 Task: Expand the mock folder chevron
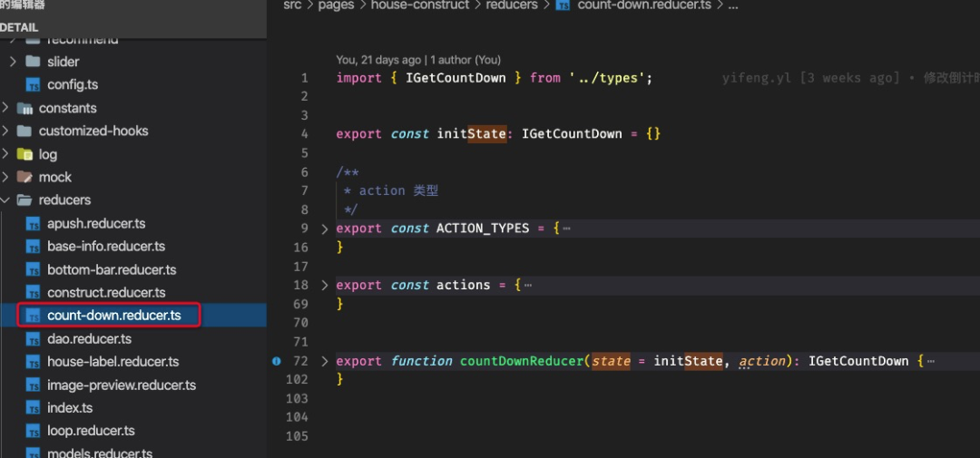(x=5, y=178)
